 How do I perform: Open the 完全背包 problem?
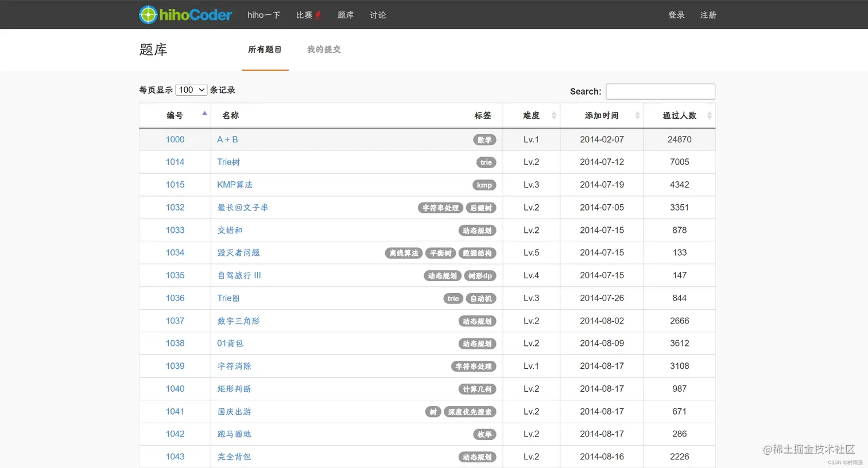(234, 457)
